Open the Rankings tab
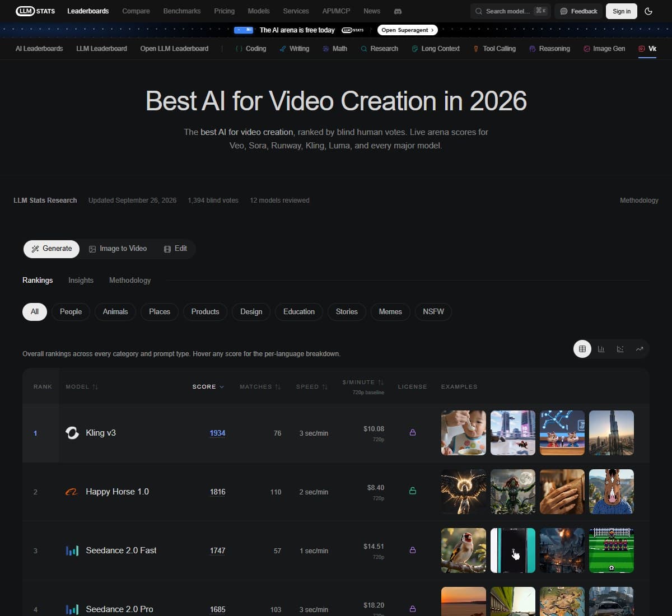Image resolution: width=672 pixels, height=616 pixels. pyautogui.click(x=38, y=280)
